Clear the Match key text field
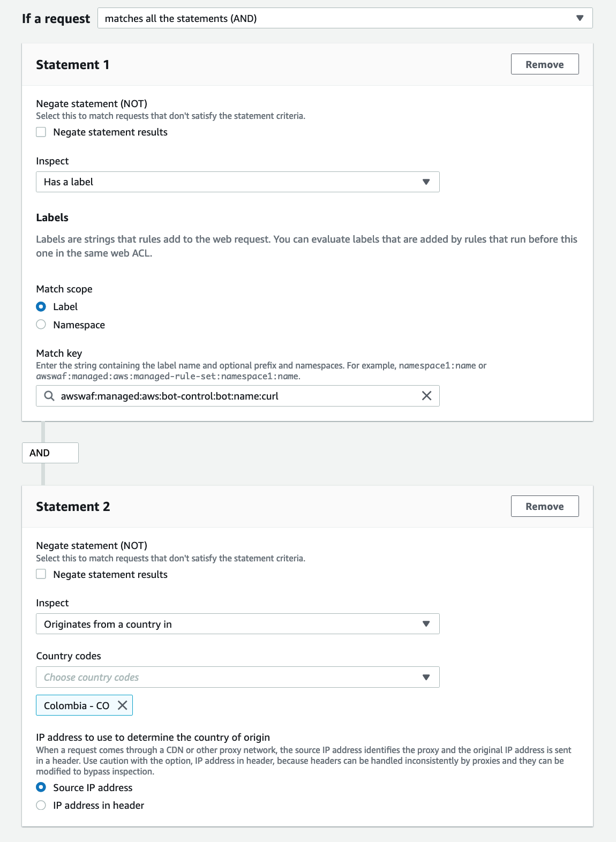This screenshot has height=842, width=616. coord(426,396)
